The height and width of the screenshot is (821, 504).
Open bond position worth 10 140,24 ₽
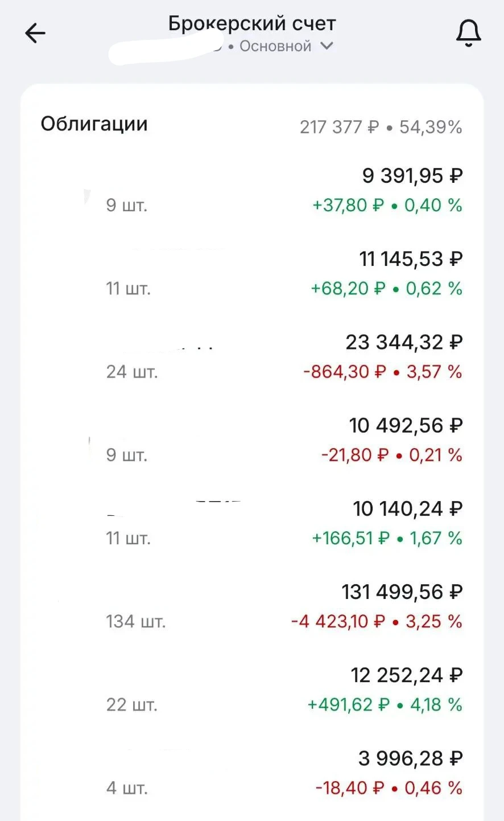click(x=252, y=523)
